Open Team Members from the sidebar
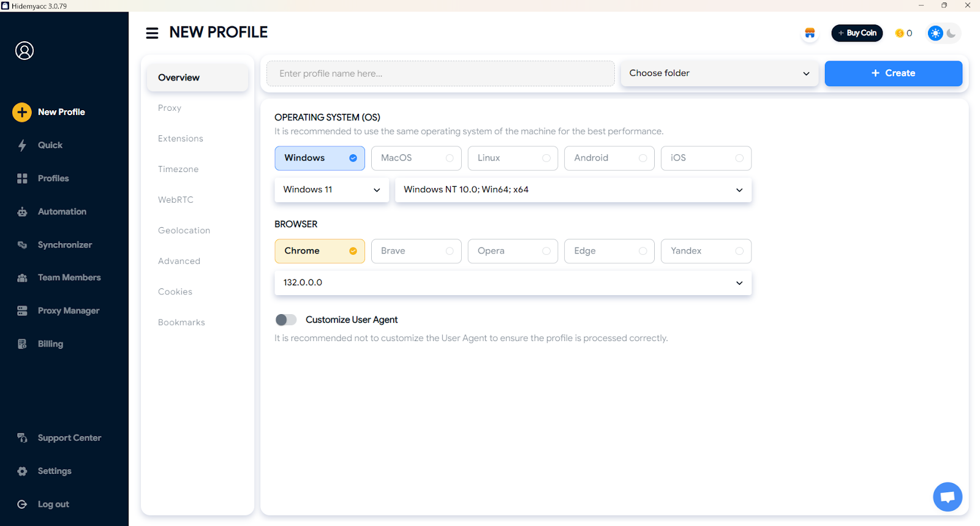This screenshot has width=980, height=526. click(x=69, y=278)
